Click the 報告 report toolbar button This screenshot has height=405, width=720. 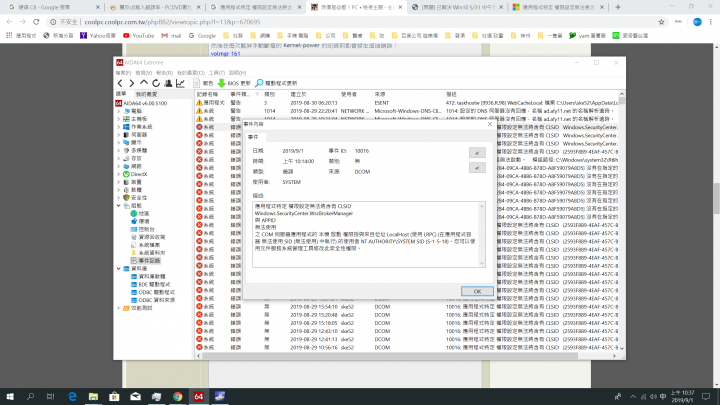203,83
